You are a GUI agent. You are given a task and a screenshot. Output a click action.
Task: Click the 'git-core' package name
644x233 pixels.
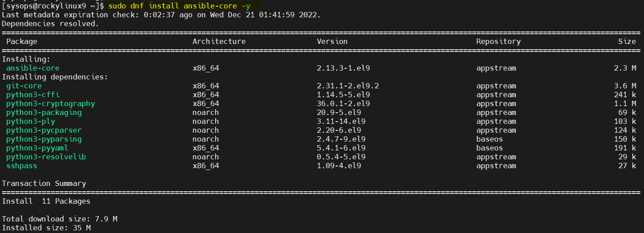[24, 86]
